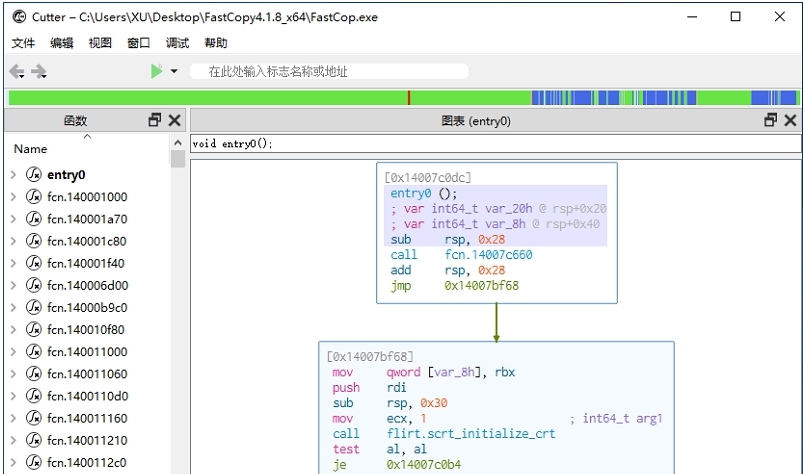
Task: Close the 函数 panel
Action: tap(175, 120)
